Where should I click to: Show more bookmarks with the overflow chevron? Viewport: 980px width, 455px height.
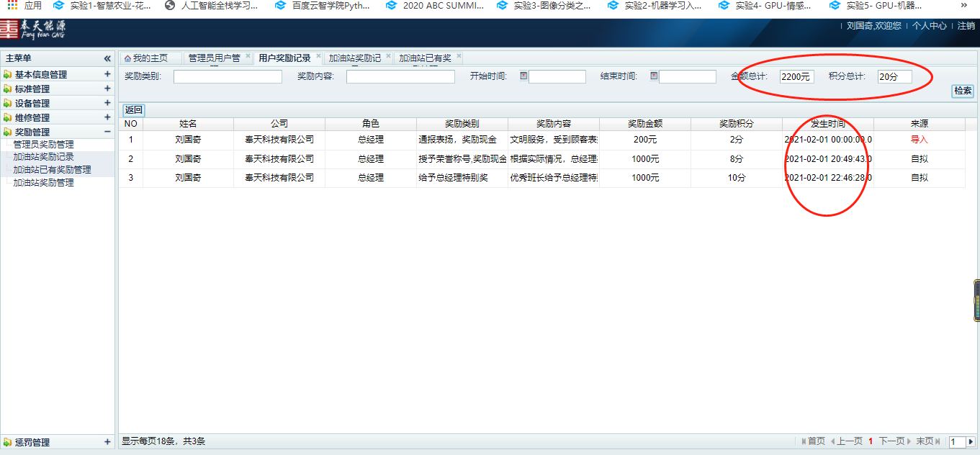pyautogui.click(x=964, y=5)
